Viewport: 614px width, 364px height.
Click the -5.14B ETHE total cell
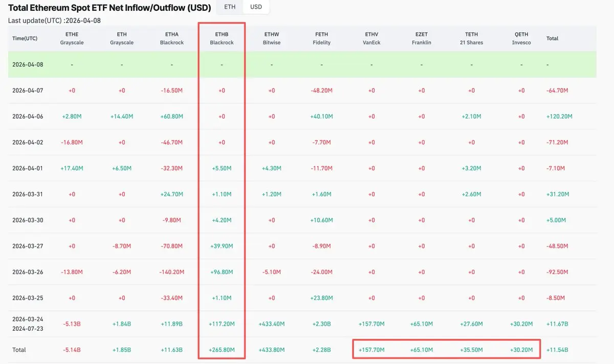[72, 350]
